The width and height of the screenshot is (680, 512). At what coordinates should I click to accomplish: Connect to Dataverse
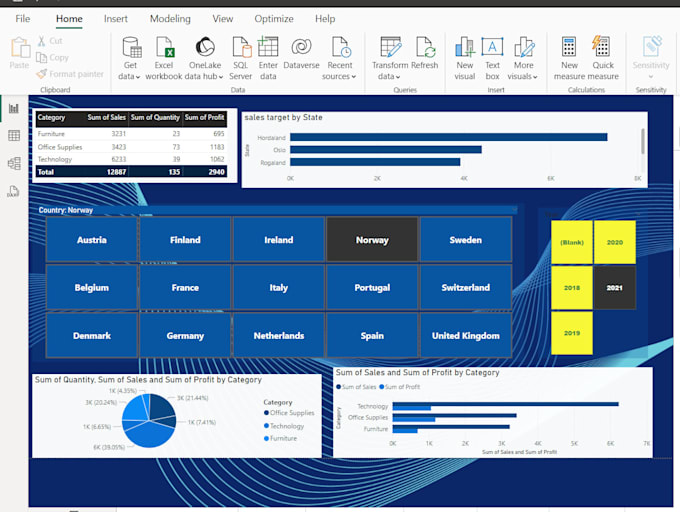click(x=301, y=53)
